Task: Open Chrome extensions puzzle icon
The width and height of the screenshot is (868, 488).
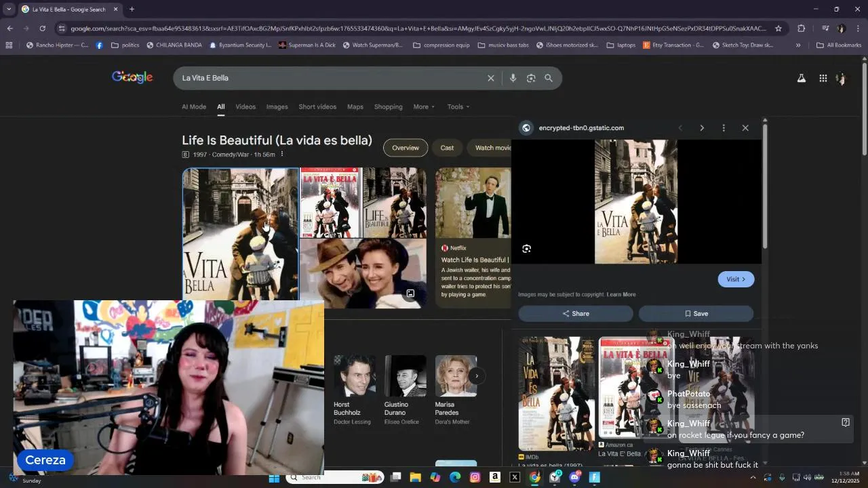Action: (x=801, y=28)
